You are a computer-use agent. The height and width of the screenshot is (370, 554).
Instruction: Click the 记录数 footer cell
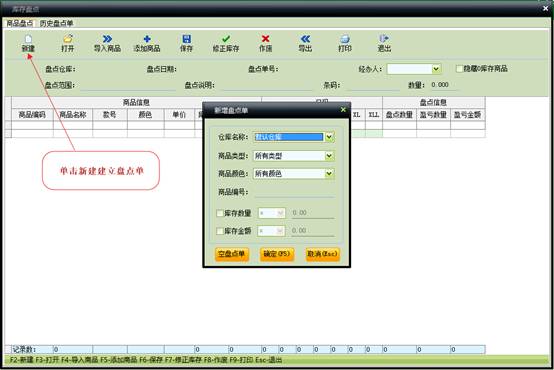pyautogui.click(x=32, y=350)
